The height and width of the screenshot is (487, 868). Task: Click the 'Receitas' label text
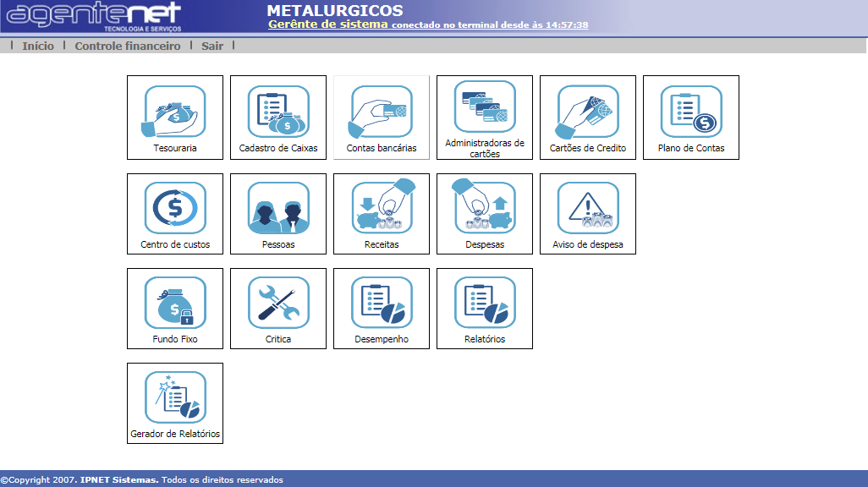(382, 244)
